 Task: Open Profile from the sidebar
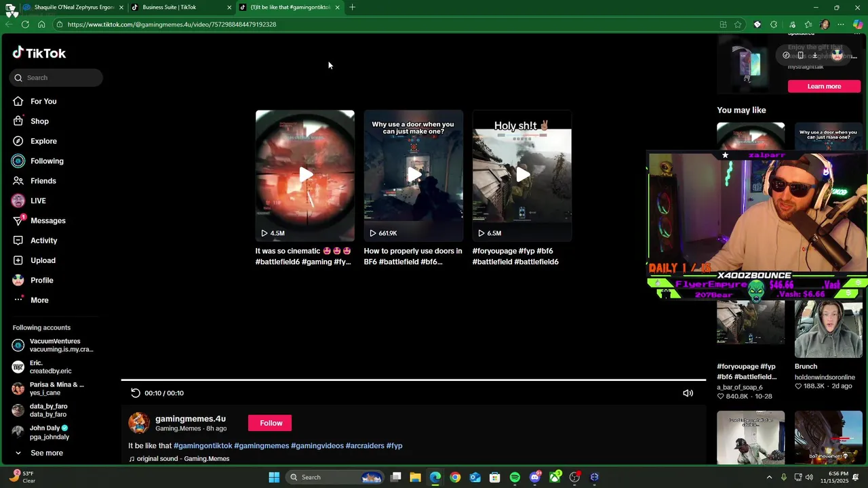coord(41,280)
